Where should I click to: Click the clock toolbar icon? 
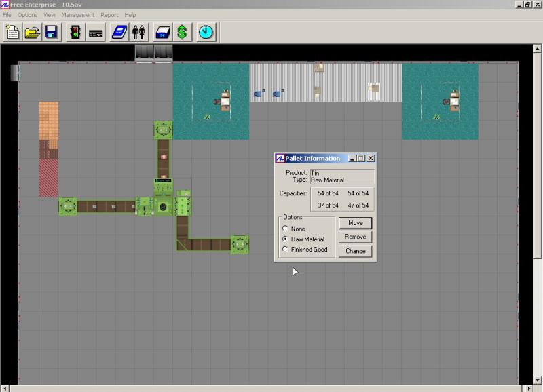pos(206,32)
